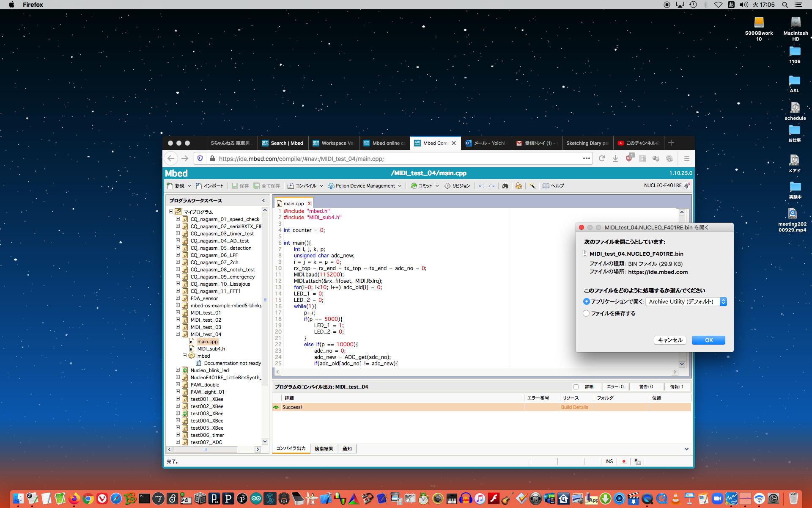Screen dimensions: 812x508
Task: Toggle the 詳細 checkbox in compile output
Action: point(576,387)
